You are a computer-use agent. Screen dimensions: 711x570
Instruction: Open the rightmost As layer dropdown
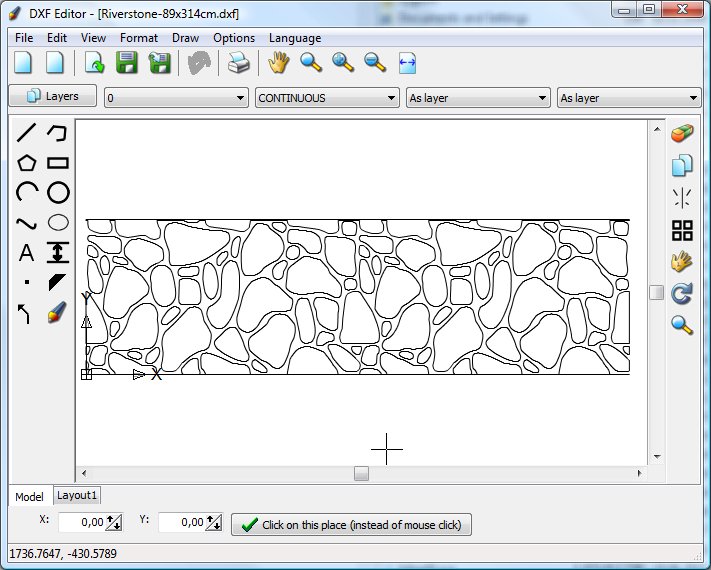point(628,98)
